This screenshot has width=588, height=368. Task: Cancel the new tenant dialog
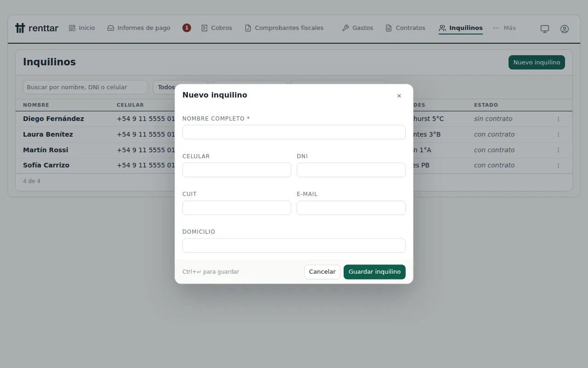(x=322, y=272)
